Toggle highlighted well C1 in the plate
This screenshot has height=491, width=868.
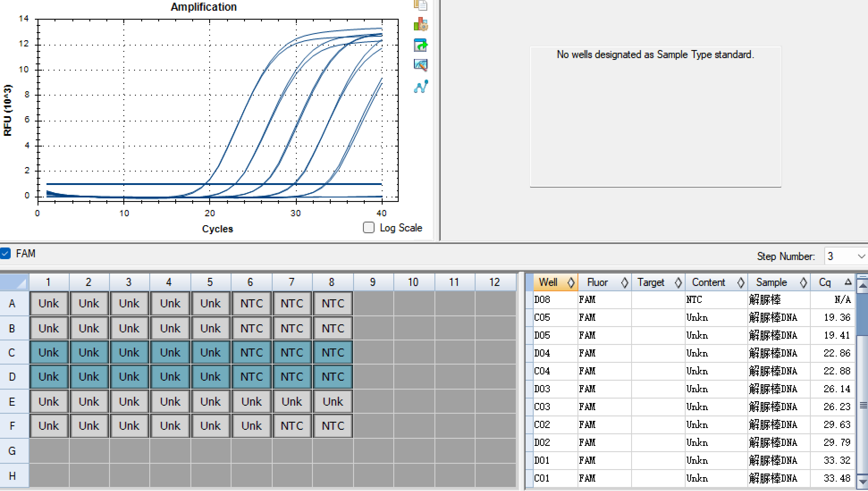(x=49, y=353)
